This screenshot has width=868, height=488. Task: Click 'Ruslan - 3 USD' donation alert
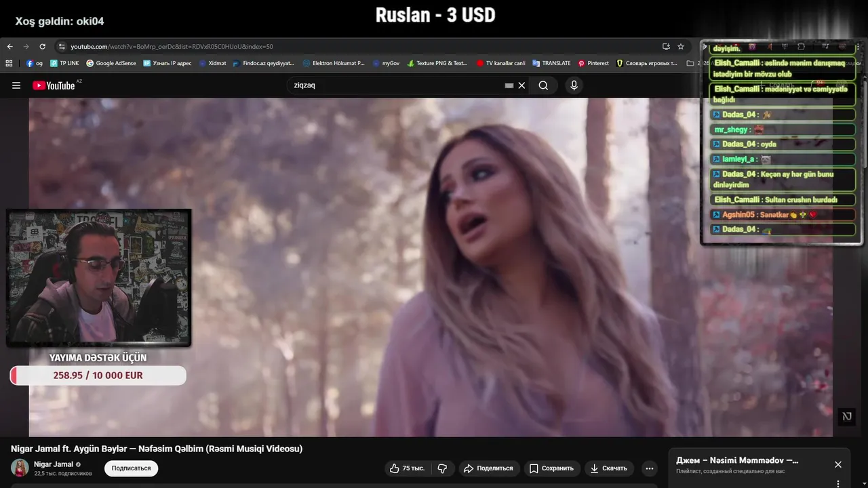point(435,15)
